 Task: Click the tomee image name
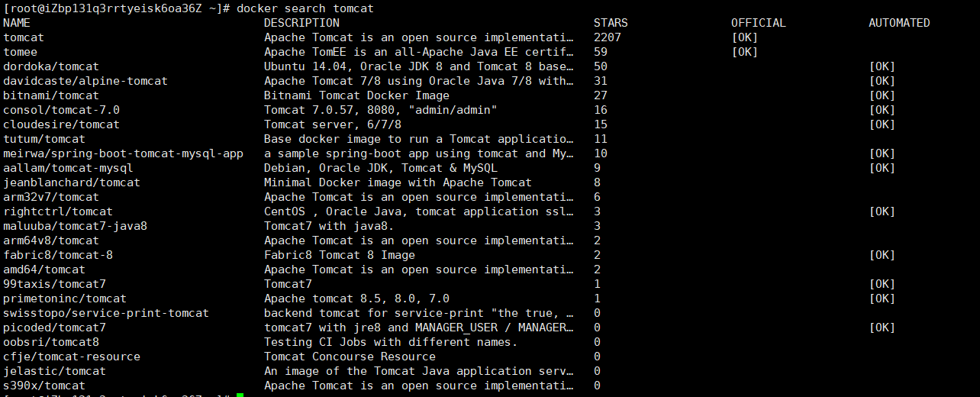[x=20, y=52]
